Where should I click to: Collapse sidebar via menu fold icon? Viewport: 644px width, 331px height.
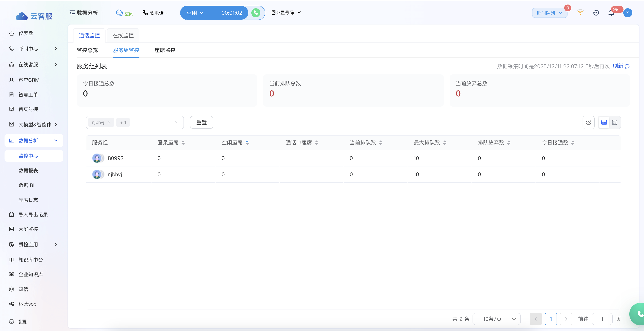[72, 13]
